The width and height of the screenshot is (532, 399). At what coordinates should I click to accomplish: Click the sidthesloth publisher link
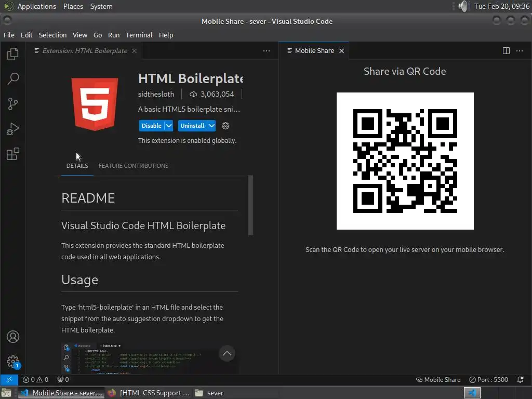pos(156,94)
